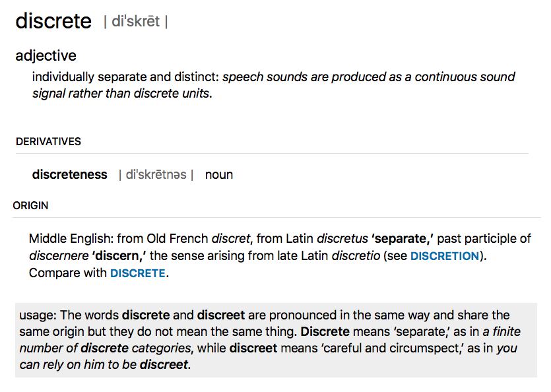Select the 'adjective' part-of-speech label
Viewport: 551px width, 392px height.
(46, 55)
